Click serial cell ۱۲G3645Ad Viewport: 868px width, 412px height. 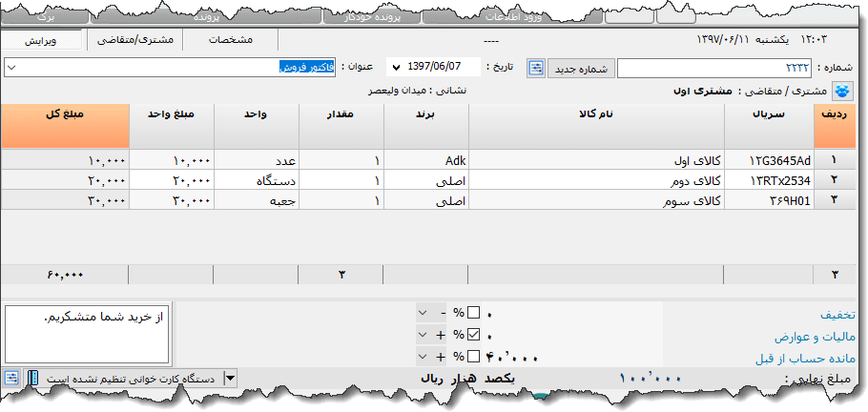coord(769,161)
